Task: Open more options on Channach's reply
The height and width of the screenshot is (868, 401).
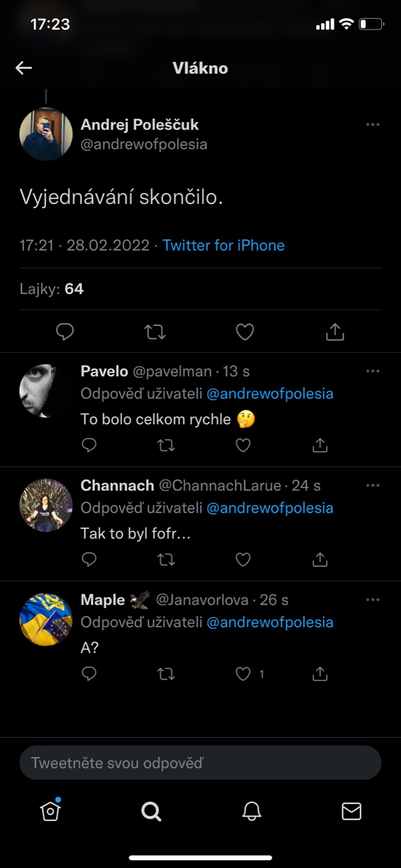Action: pos(373,486)
